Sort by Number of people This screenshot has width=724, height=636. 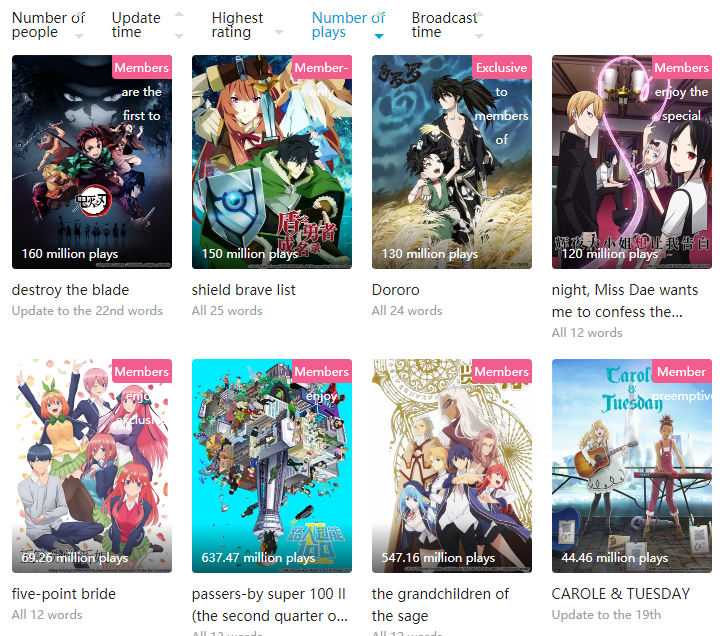pos(48,25)
